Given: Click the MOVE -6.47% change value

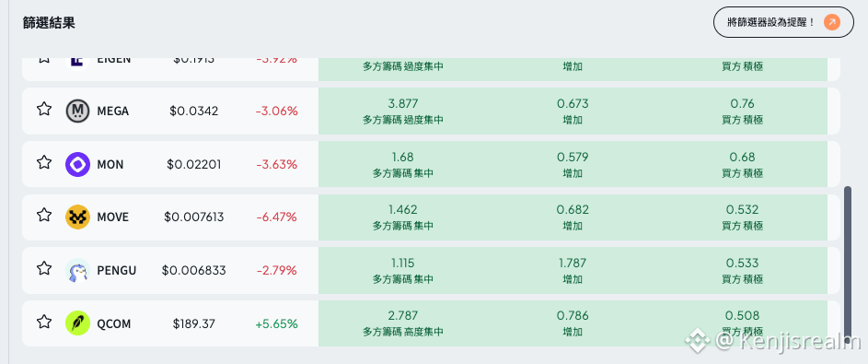Looking at the screenshot, I should coord(276,217).
